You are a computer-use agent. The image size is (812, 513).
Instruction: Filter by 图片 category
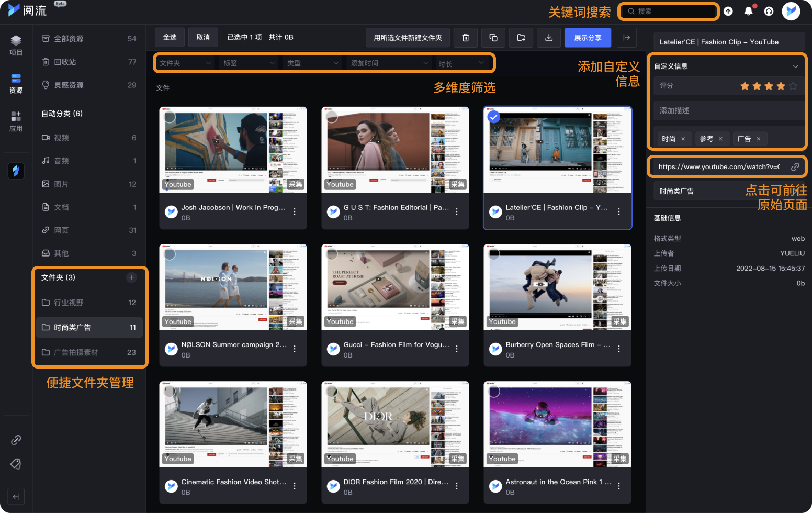coord(89,184)
